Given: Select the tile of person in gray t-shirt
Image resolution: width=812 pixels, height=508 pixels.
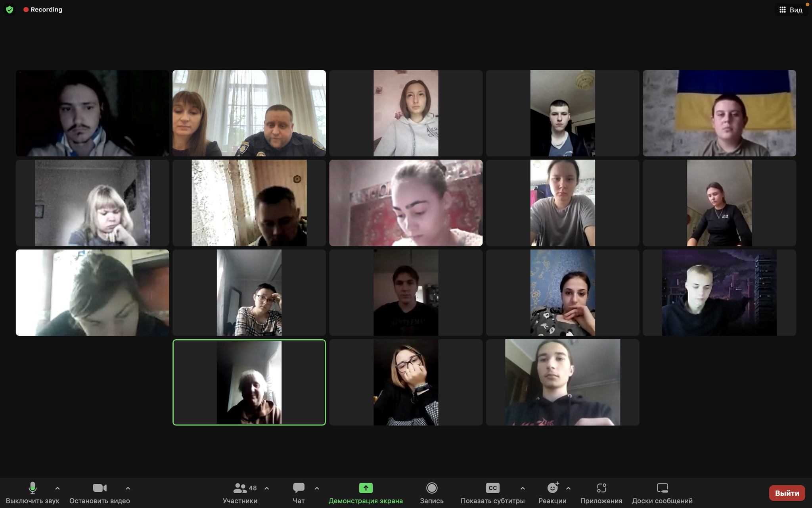Looking at the screenshot, I should pyautogui.click(x=563, y=203).
